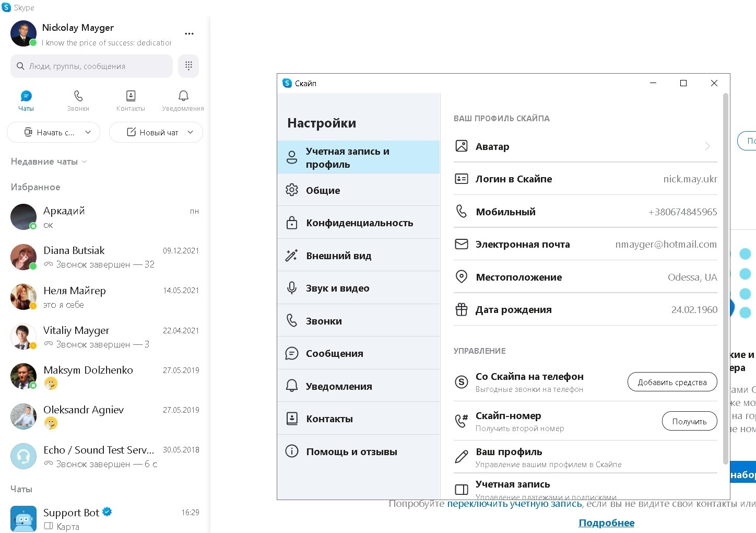The height and width of the screenshot is (533, 756).
Task: Switch to the Чаты tab
Action: (x=26, y=101)
